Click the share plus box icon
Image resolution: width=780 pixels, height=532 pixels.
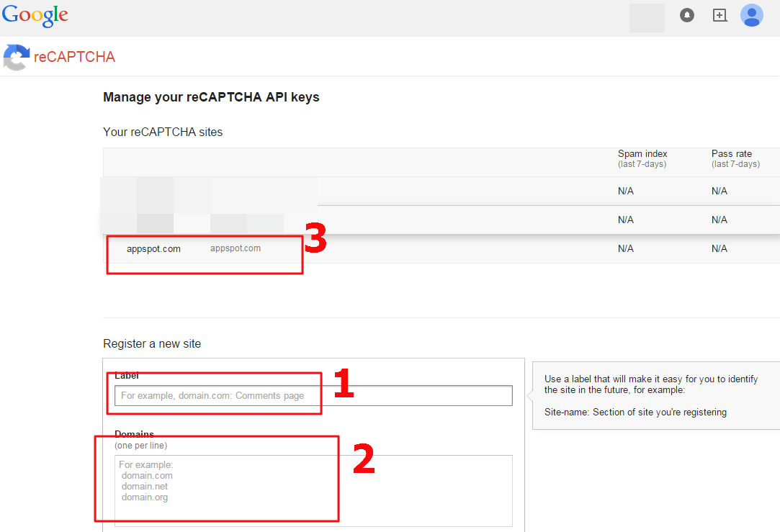click(720, 15)
